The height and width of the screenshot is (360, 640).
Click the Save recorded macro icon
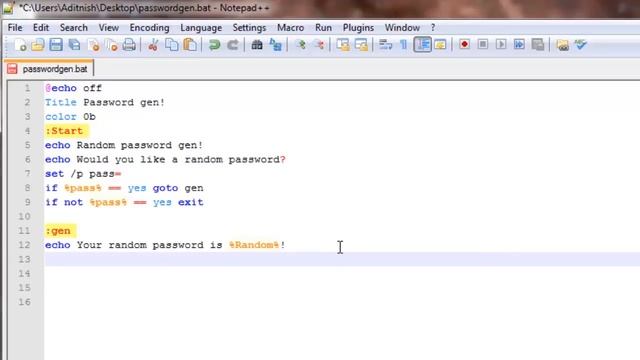coord(538,44)
